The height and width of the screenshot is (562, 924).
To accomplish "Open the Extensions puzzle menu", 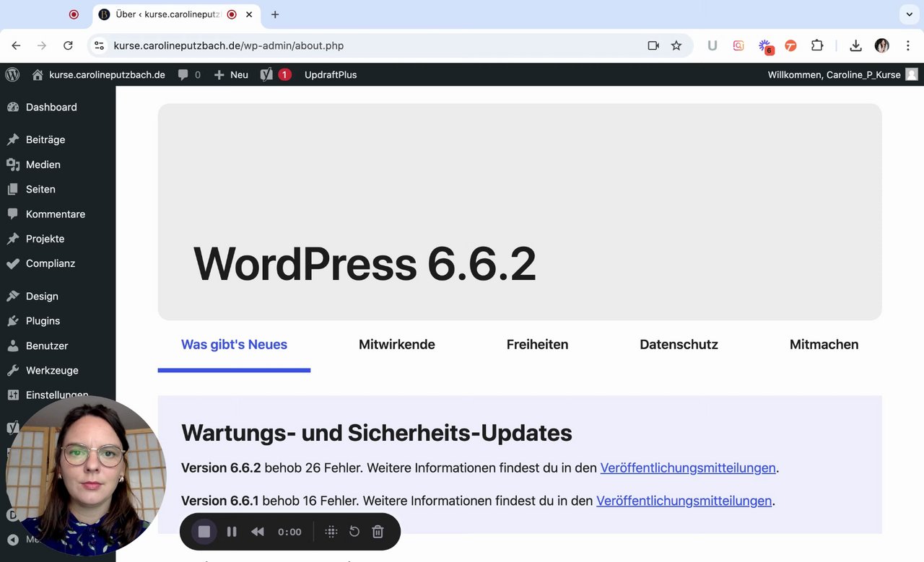I will (817, 45).
